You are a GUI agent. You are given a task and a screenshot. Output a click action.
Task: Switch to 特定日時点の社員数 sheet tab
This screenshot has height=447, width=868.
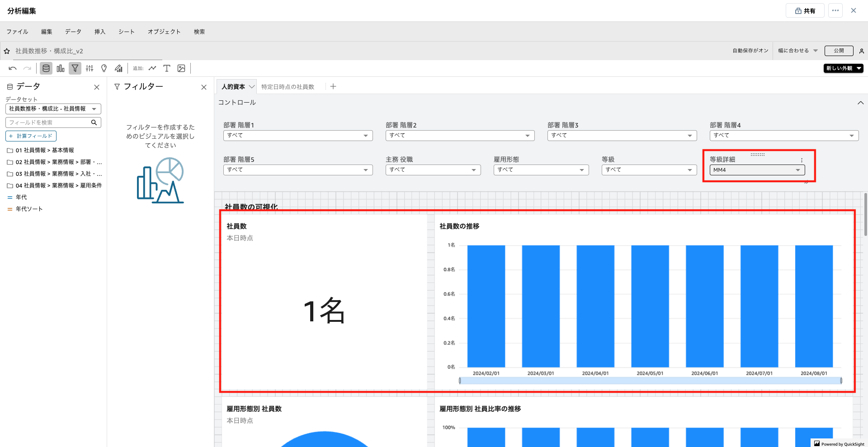pyautogui.click(x=288, y=87)
